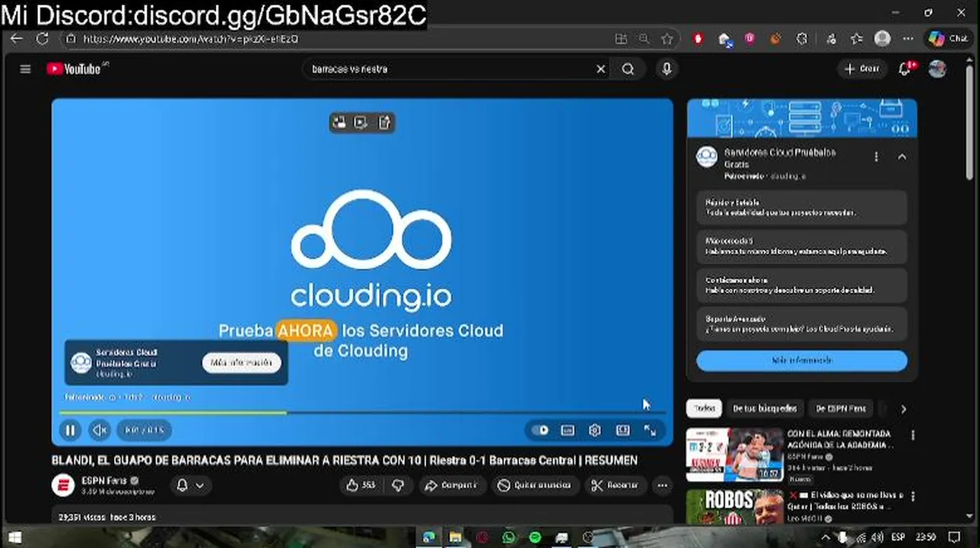Click 'Más información' on the ad overlay

242,362
